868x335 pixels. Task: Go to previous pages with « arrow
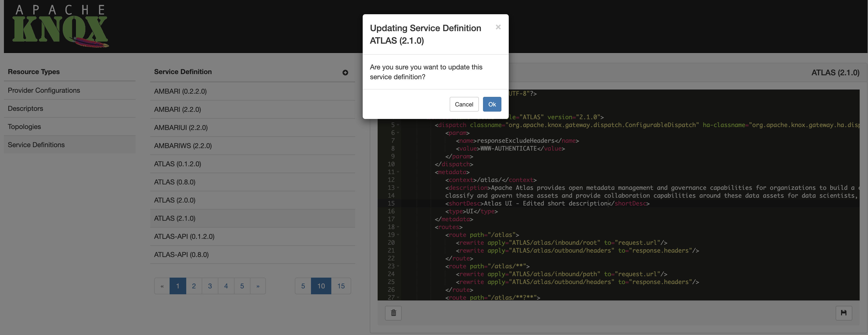pos(162,286)
